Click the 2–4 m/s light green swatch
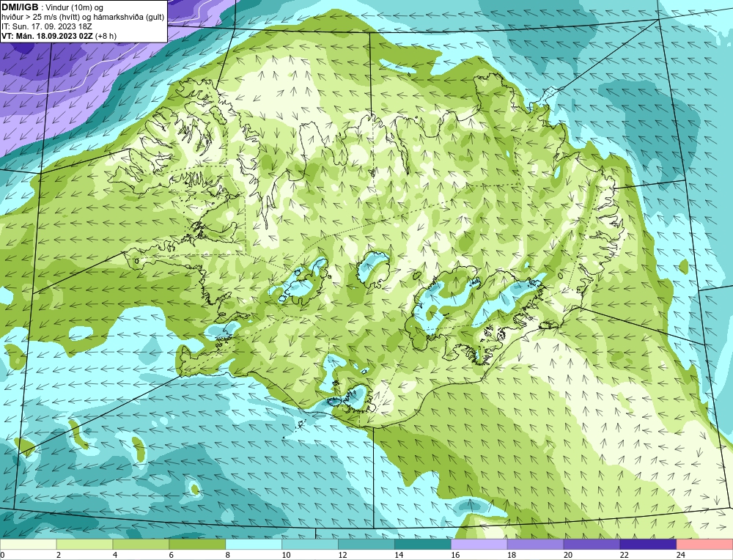Image resolution: width=733 pixels, height=560 pixels. tap(84, 545)
